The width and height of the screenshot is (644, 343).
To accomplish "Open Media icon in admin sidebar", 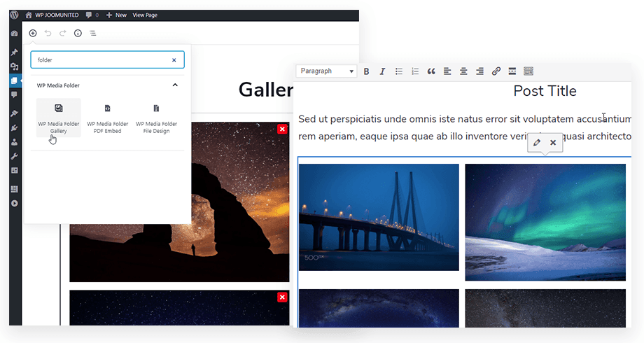I will (15, 66).
